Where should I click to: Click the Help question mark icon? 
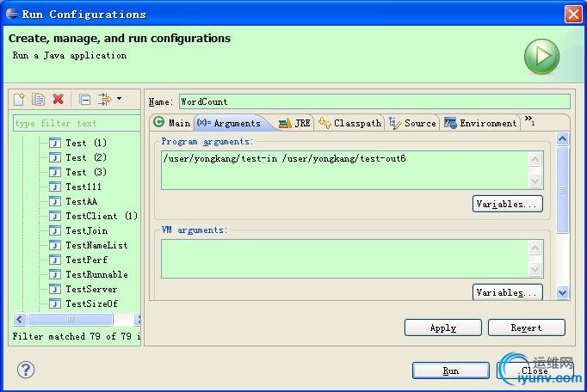pyautogui.click(x=26, y=370)
